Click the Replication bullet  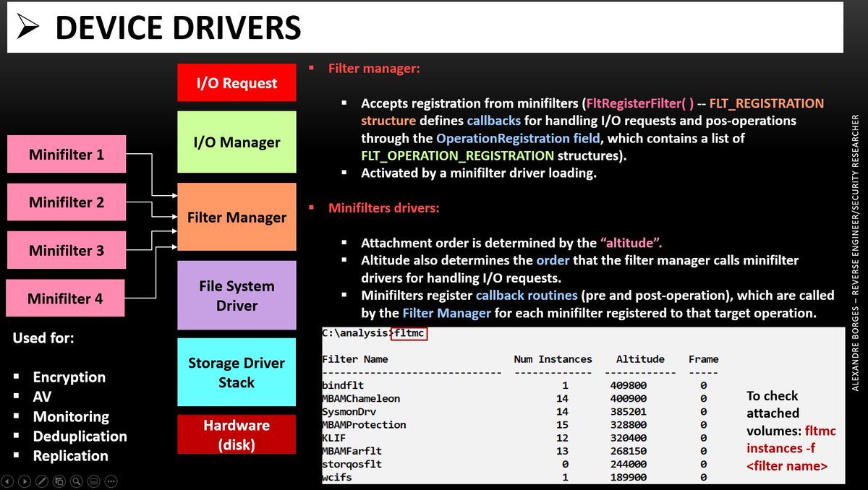click(70, 456)
